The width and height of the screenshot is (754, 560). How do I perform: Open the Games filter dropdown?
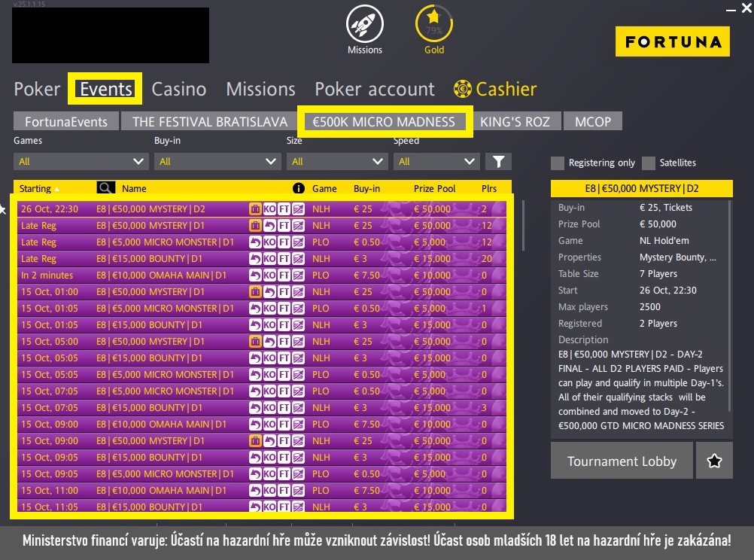pos(81,161)
